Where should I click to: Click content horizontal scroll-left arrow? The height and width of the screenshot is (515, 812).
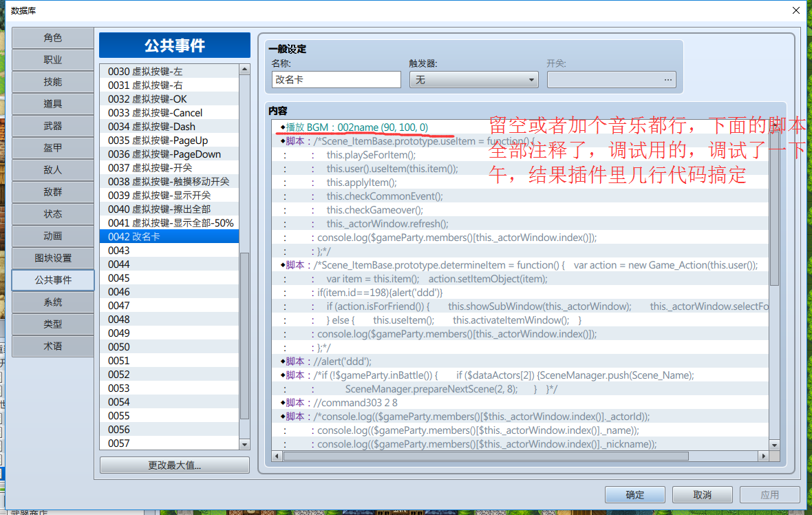click(277, 456)
